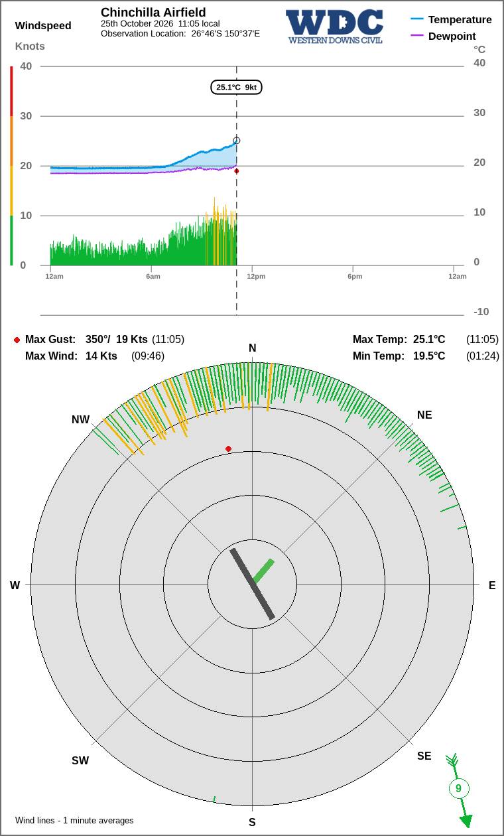Click the observation location coordinates text
Viewport: 504px width, 836px height.
180,33
